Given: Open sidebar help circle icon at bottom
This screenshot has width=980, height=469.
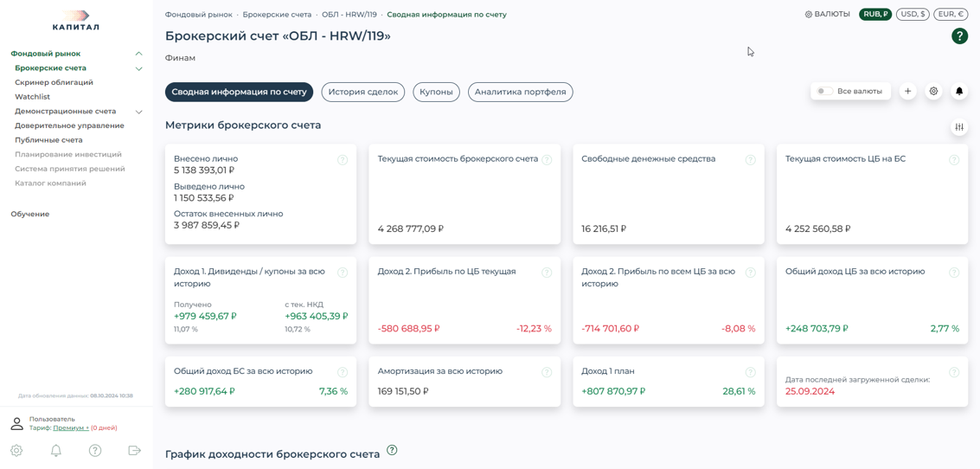Looking at the screenshot, I should [x=95, y=450].
